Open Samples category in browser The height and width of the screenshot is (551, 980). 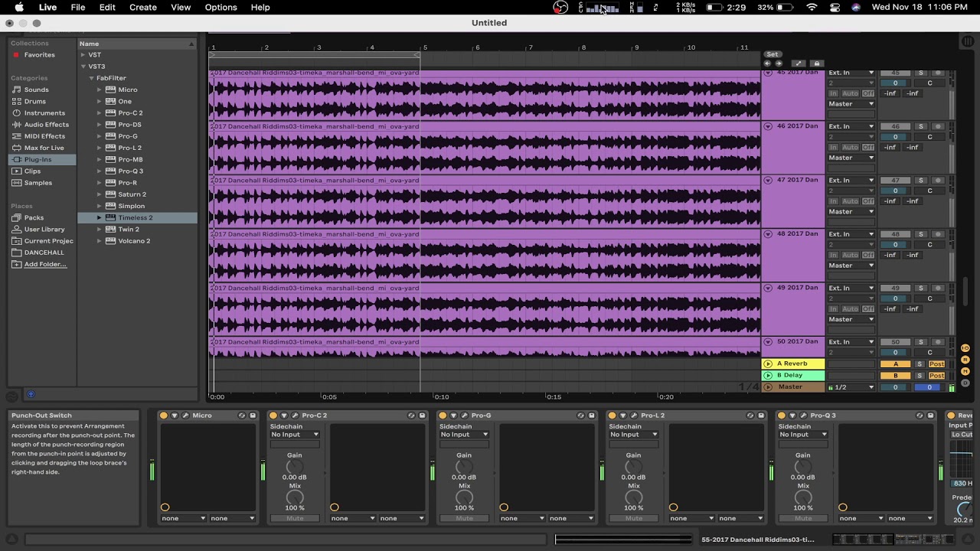pyautogui.click(x=38, y=183)
